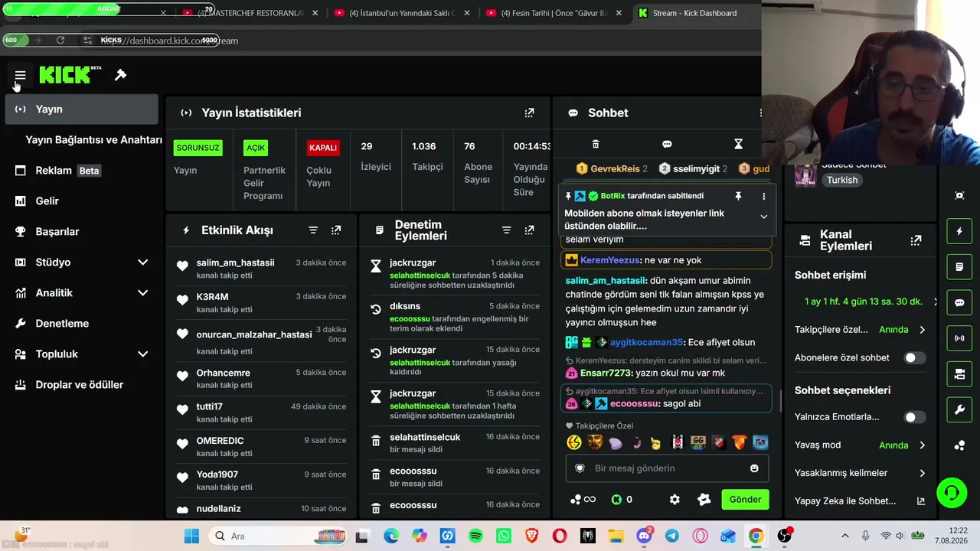Pop out the Denetim Eylemleri panel

point(529,230)
